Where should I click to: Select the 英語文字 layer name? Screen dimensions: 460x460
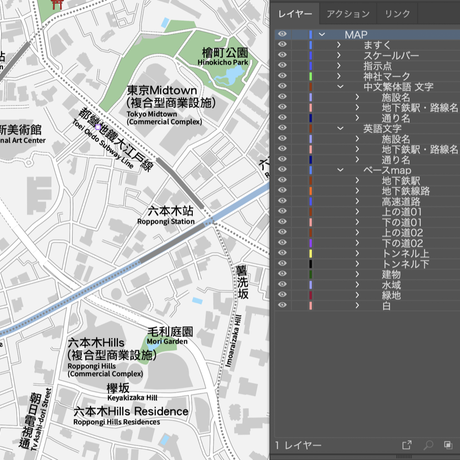coord(382,128)
